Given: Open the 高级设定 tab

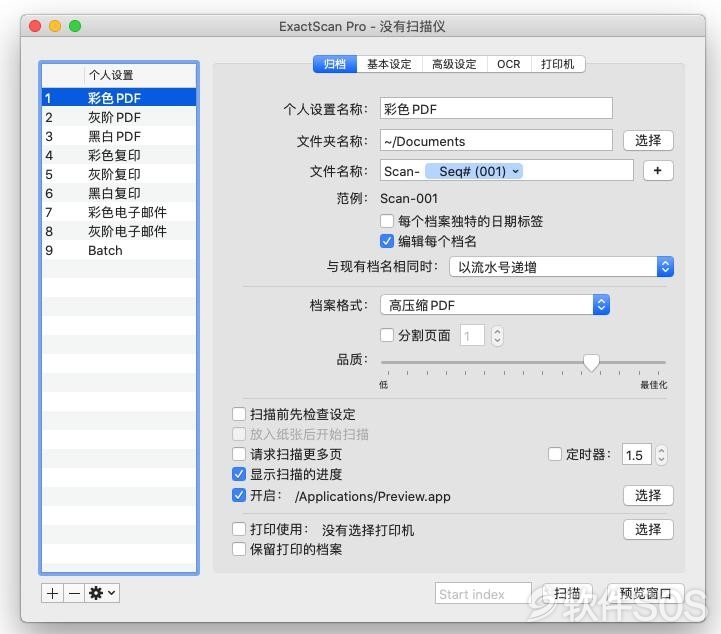Looking at the screenshot, I should pos(454,64).
